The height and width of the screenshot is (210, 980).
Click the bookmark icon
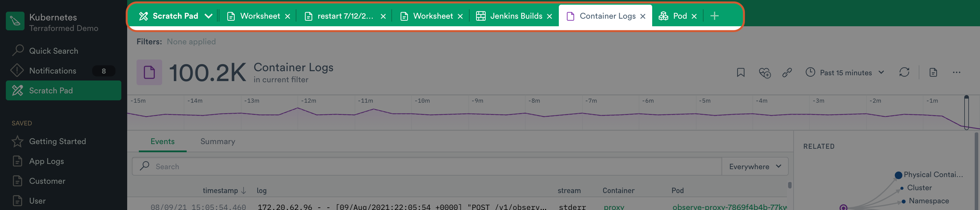click(x=741, y=72)
